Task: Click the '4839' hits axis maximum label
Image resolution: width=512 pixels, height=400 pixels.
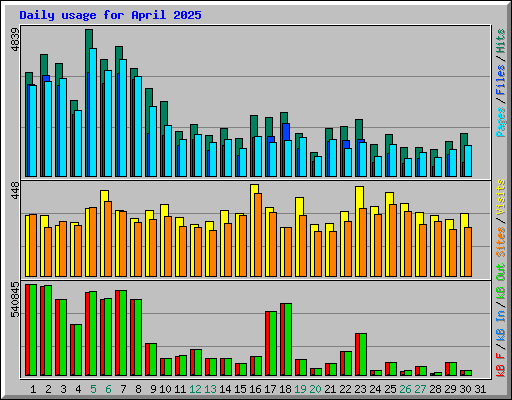Action: (15, 40)
